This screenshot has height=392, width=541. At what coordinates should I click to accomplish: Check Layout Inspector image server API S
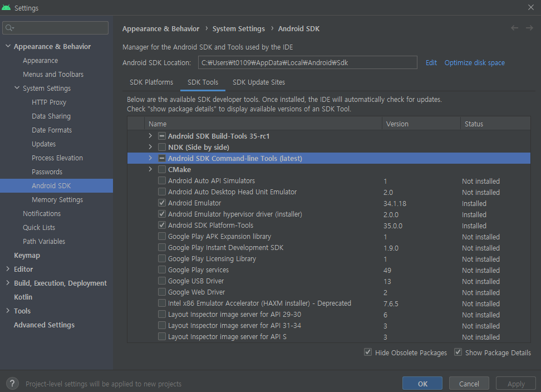coord(162,336)
